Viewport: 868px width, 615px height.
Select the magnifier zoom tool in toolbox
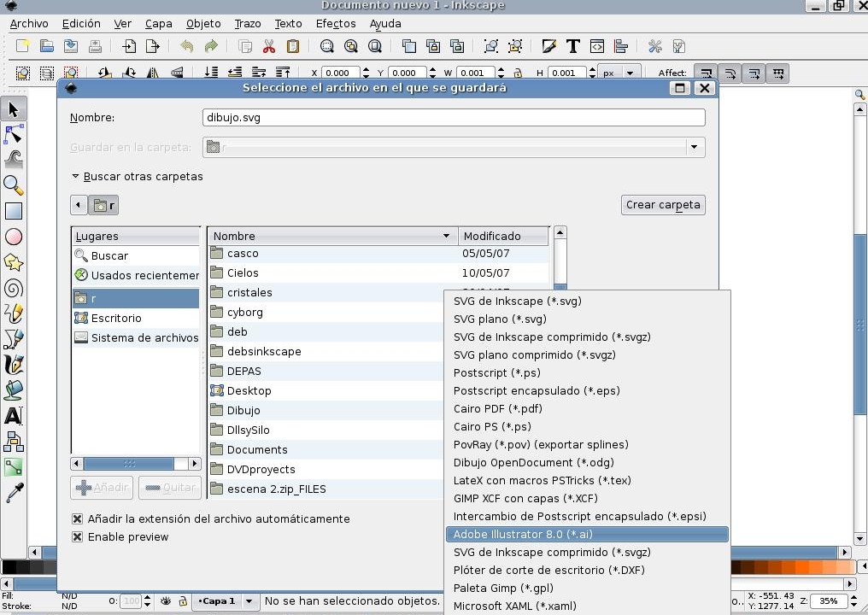14,185
